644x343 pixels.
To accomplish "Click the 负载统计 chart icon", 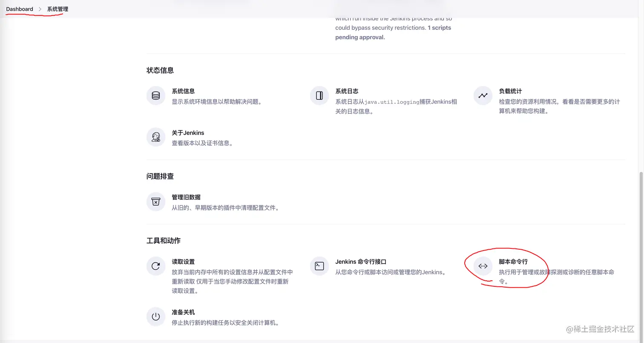I will (483, 95).
